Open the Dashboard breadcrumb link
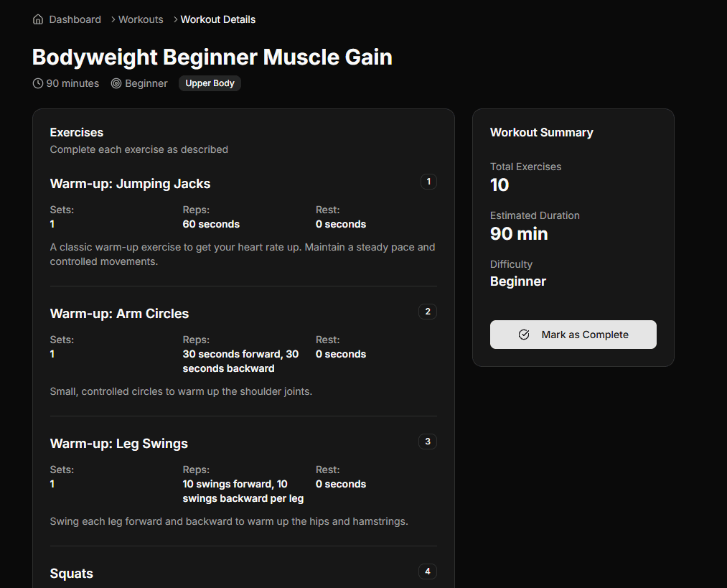The height and width of the screenshot is (588, 727). pos(74,19)
